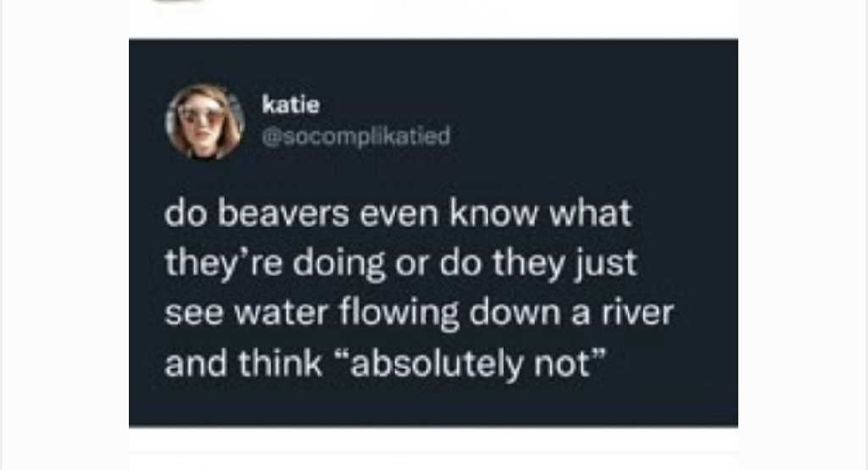Click the word "know" in the tweet
The height and width of the screenshot is (470, 868).
(493, 213)
